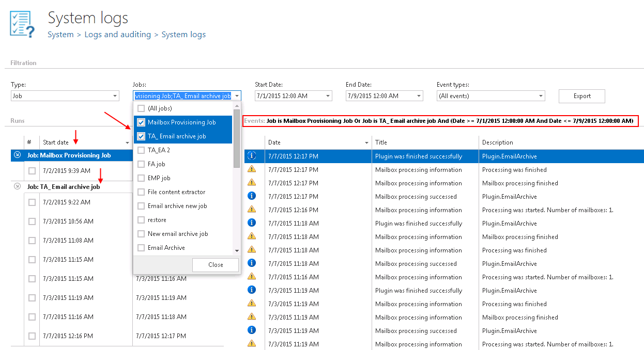
Task: Collapse the TA_ Email archive job group icon
Action: pos(17,186)
